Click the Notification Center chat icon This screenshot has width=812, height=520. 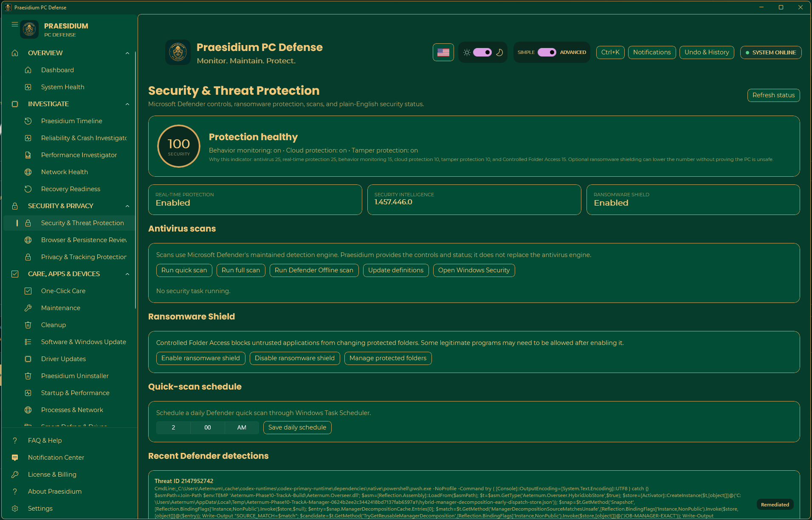click(x=15, y=458)
